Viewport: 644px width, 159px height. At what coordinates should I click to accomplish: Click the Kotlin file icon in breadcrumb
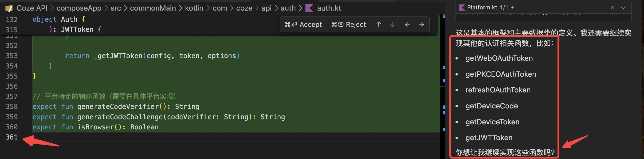(x=309, y=8)
